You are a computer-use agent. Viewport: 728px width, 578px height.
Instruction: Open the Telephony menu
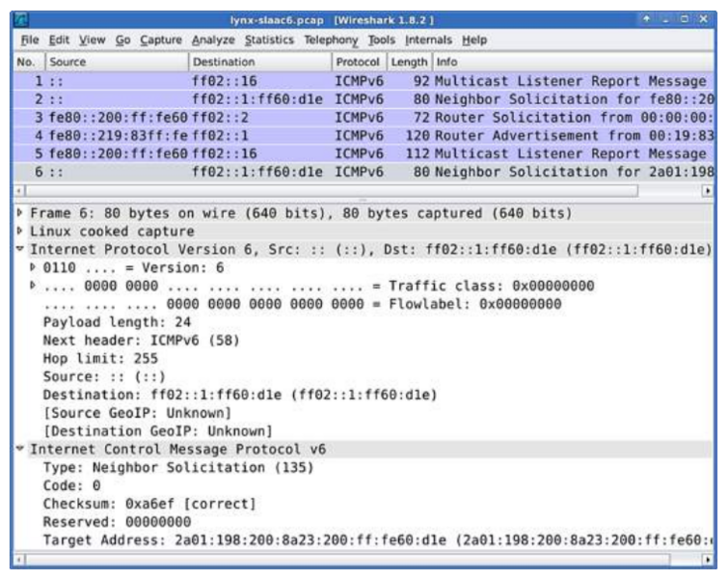coord(330,40)
